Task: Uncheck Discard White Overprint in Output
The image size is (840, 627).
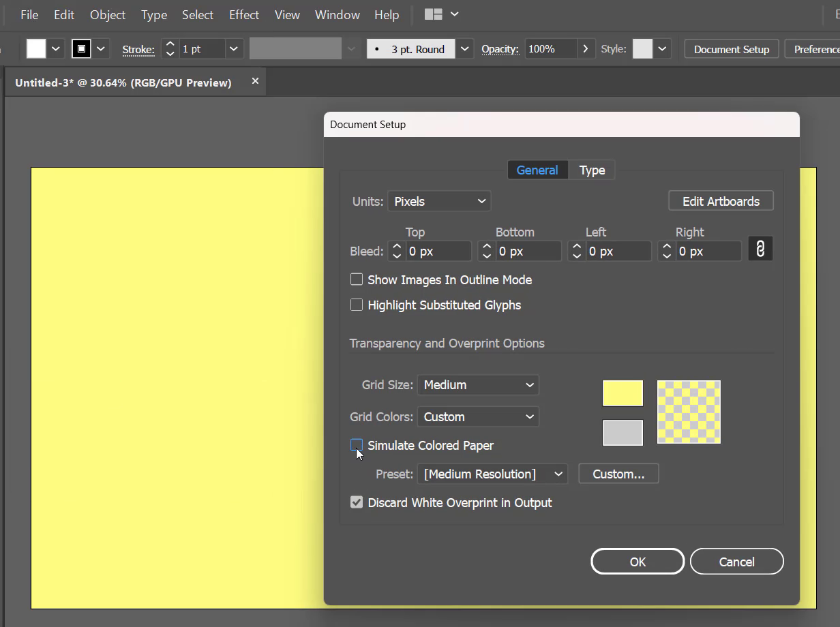Action: (356, 502)
